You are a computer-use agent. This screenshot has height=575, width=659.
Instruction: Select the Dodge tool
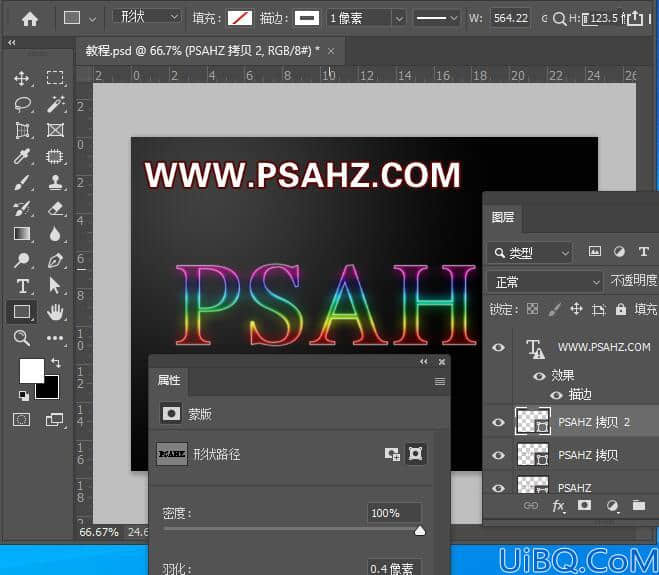point(22,260)
